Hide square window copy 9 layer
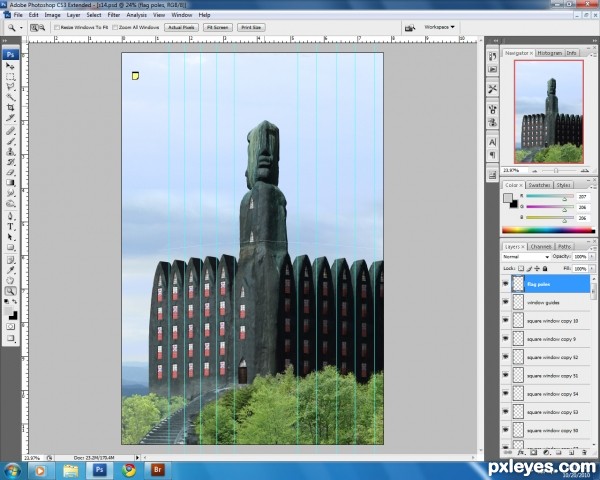Screen dimensions: 600x480 point(505,339)
